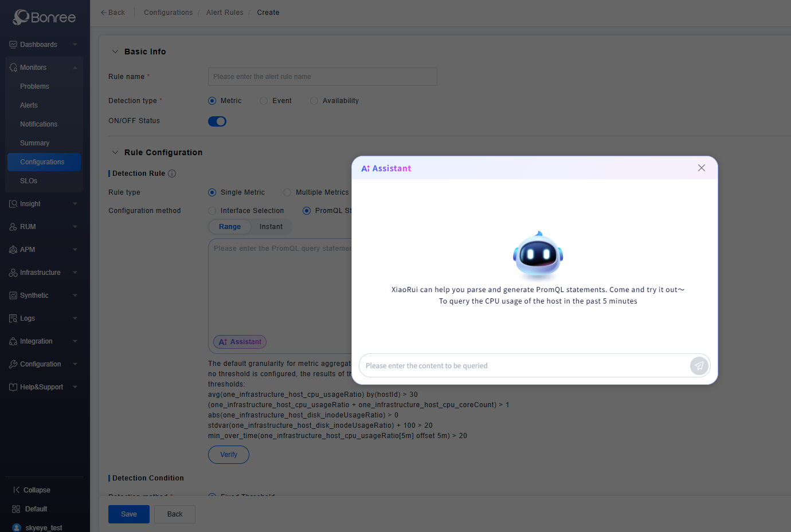The width and height of the screenshot is (791, 532).
Task: Click the Bonree logo
Action: 45,17
